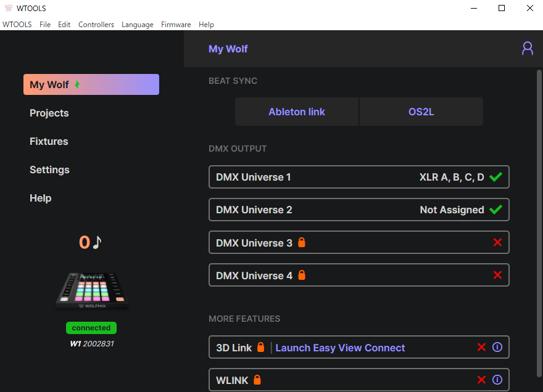Open the DMX Universe 2 output row
Viewport: 543px width, 392px height.
tap(359, 210)
